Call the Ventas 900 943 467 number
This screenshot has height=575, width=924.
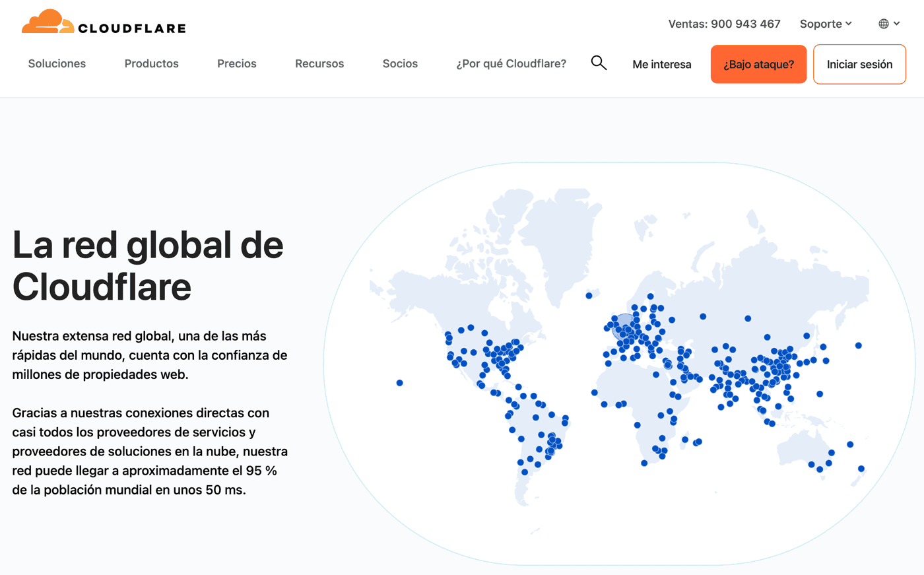tap(724, 24)
